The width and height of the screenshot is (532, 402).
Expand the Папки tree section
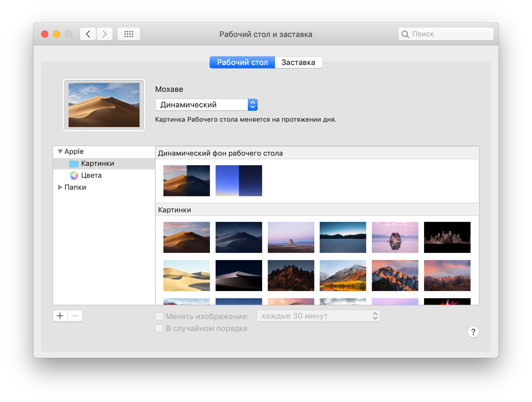(60, 187)
